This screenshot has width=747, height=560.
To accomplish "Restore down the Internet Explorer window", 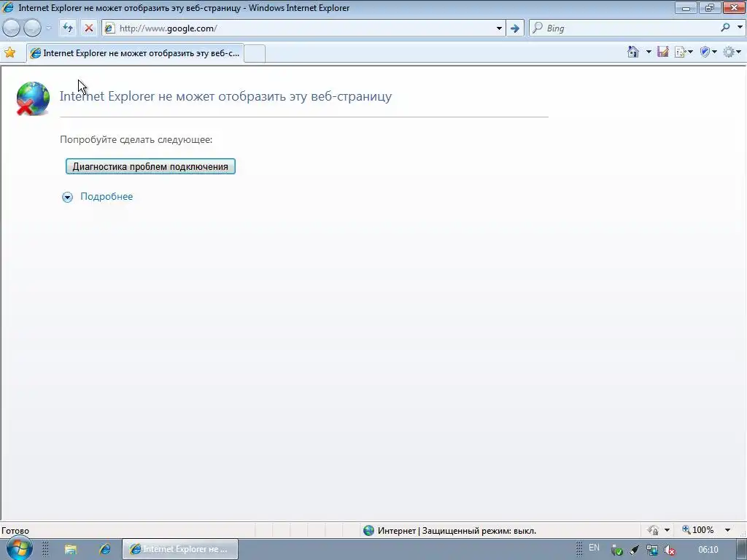I will pos(710,7).
